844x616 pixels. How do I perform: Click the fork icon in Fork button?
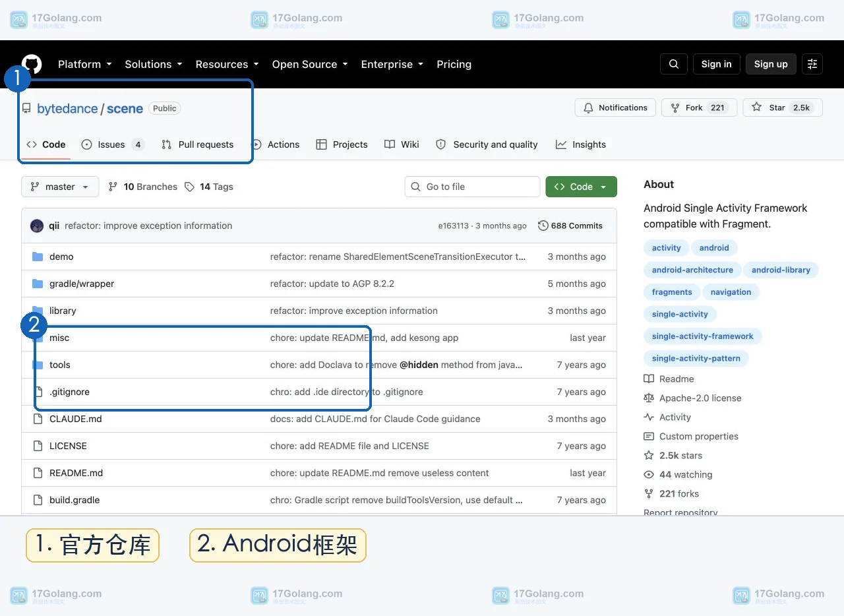[675, 108]
